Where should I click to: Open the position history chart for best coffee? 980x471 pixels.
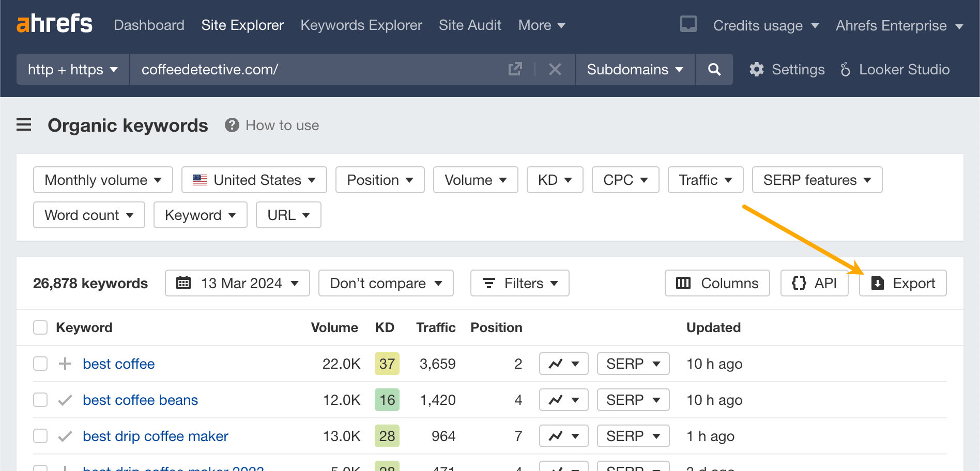click(x=563, y=364)
